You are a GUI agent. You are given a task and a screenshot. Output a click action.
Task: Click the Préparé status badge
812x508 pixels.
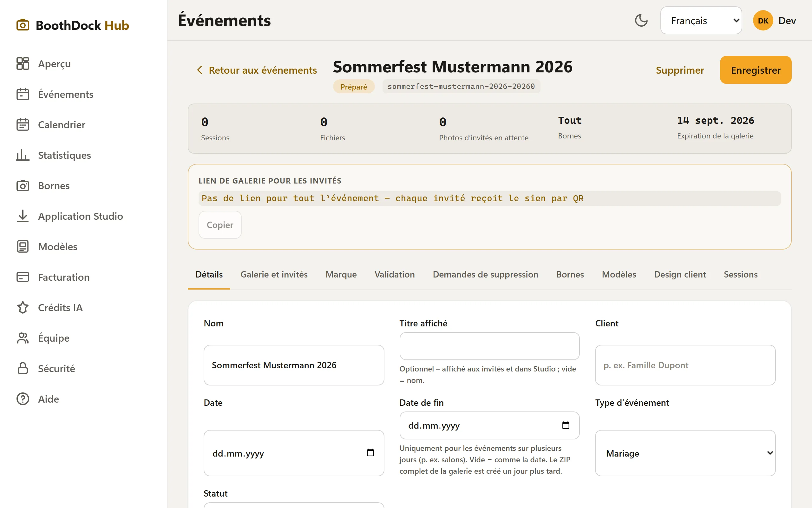tap(354, 87)
